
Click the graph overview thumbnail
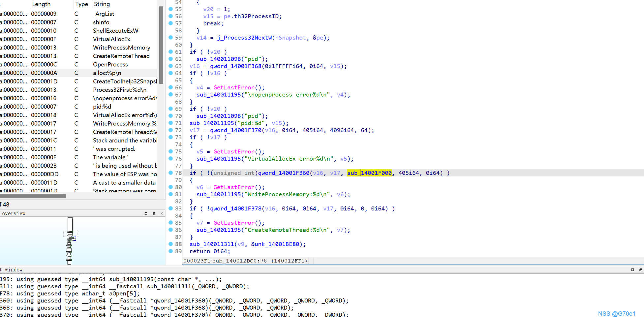70,241
